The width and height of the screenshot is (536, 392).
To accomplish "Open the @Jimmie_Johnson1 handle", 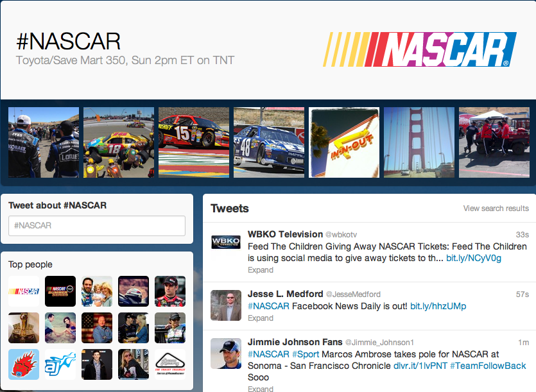I will click(x=379, y=343).
